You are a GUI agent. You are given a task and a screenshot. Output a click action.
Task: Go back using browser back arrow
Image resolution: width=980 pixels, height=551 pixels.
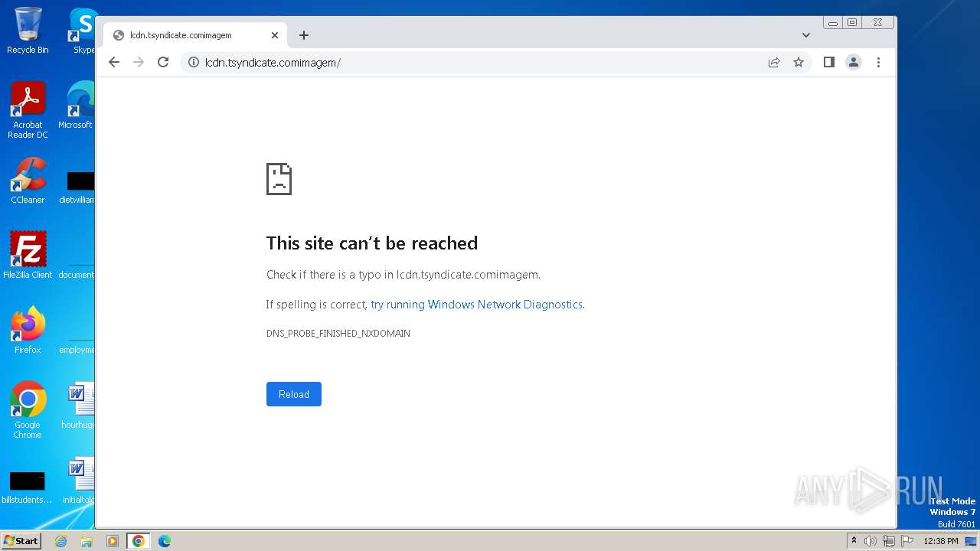point(114,62)
